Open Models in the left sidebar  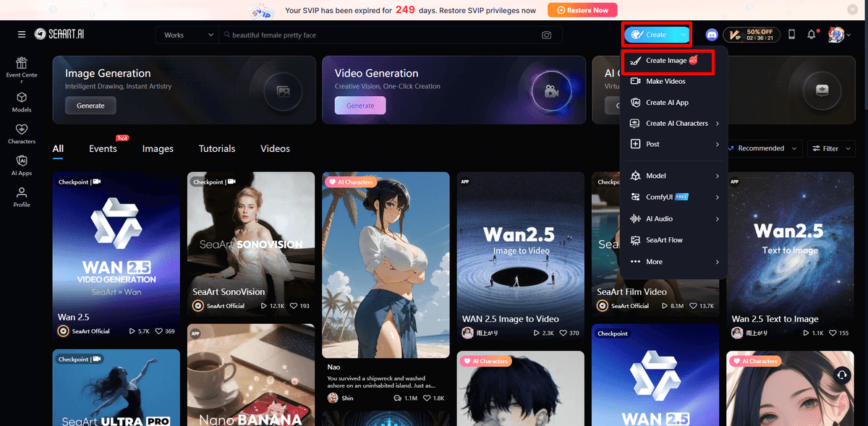coord(22,103)
